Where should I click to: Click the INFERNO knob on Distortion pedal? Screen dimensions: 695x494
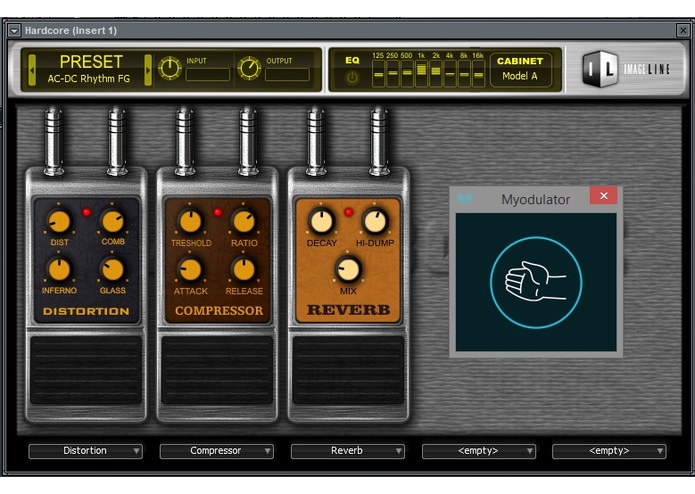pyautogui.click(x=59, y=269)
